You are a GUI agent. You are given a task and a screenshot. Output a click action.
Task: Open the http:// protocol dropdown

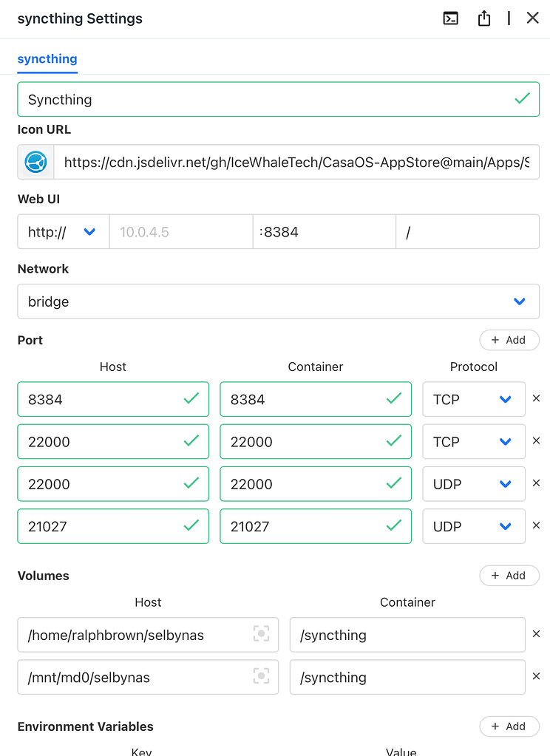click(63, 232)
